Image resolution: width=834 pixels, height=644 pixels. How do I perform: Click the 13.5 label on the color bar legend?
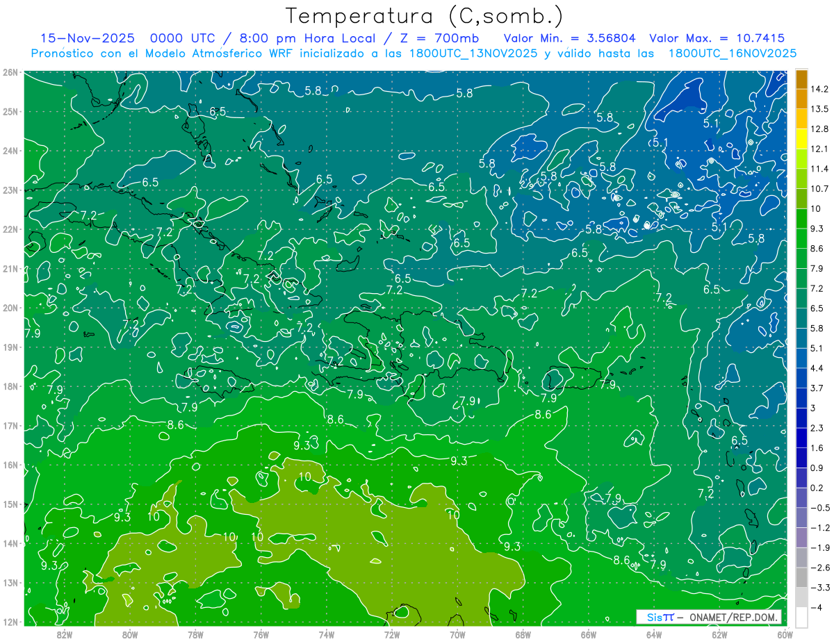click(x=819, y=109)
